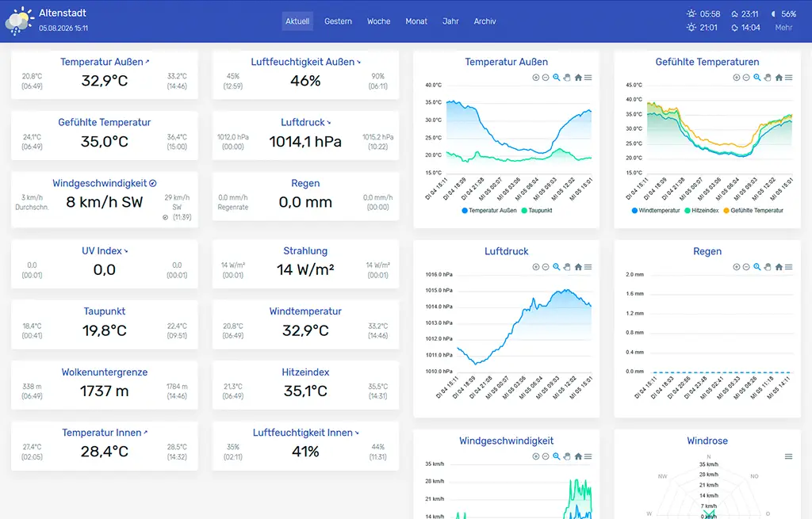Viewport: 812px width, 519px height.
Task: Click the sunrise icon next to 05:58
Action: (691, 14)
